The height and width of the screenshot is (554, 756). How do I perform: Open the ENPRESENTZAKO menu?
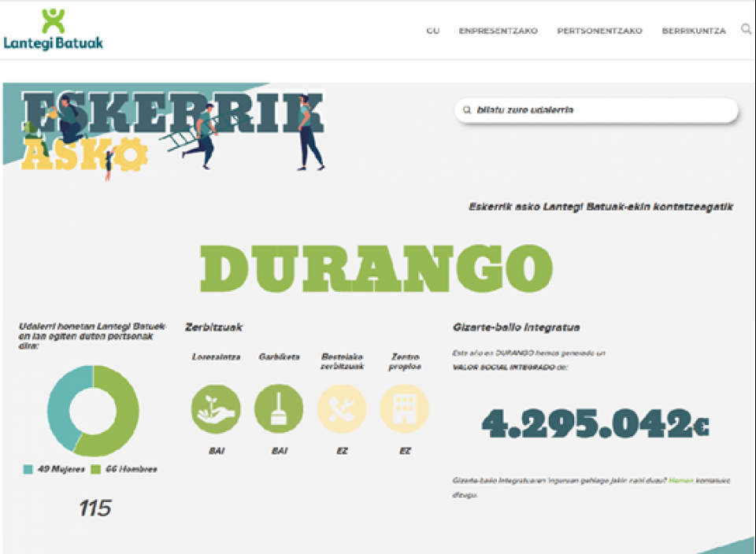[498, 31]
